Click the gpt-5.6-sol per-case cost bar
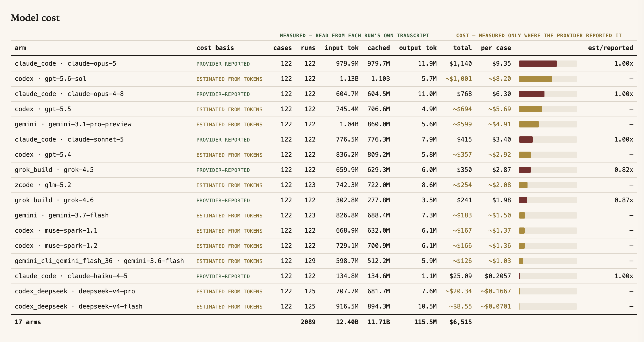644x342 pixels. (548, 79)
